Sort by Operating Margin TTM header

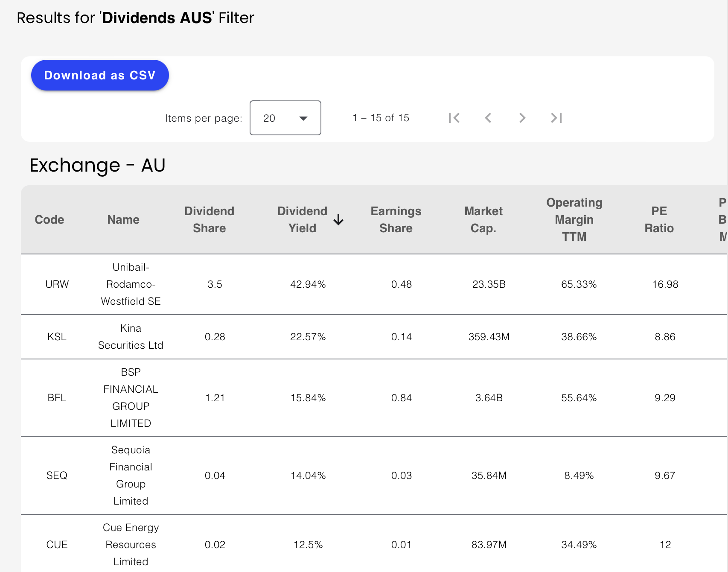click(574, 220)
